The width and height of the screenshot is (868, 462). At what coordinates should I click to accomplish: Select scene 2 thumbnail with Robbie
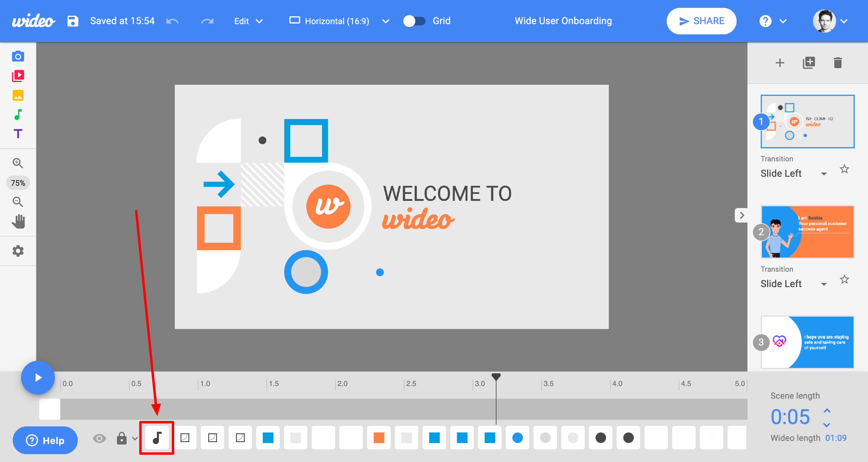(x=807, y=232)
